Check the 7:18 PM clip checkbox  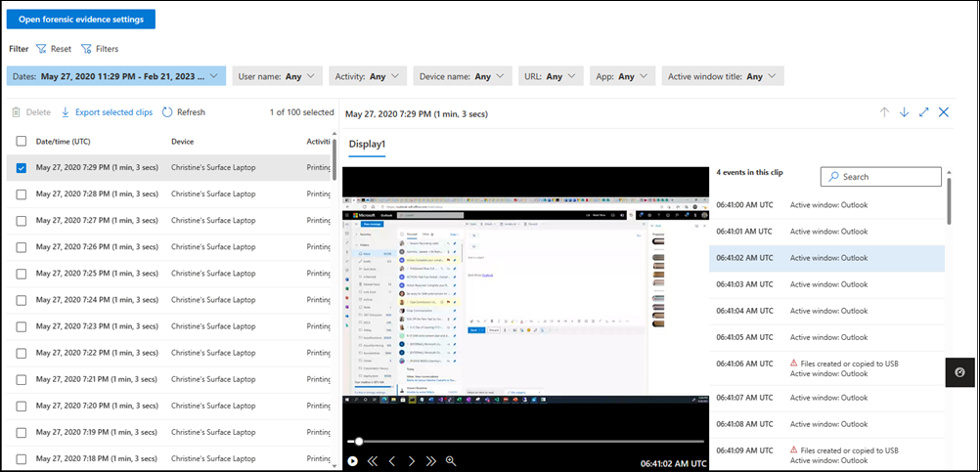tap(22, 459)
